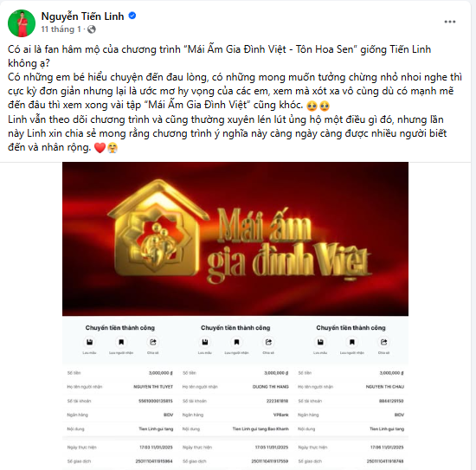Click save-template icon in third transfer receipt
Viewport: 476px width, 470px height.
click(x=320, y=342)
